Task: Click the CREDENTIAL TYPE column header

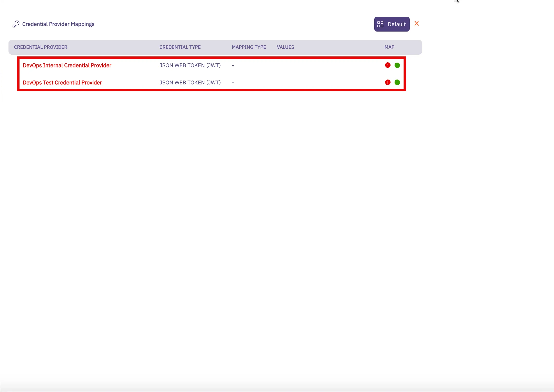Action: pyautogui.click(x=180, y=47)
